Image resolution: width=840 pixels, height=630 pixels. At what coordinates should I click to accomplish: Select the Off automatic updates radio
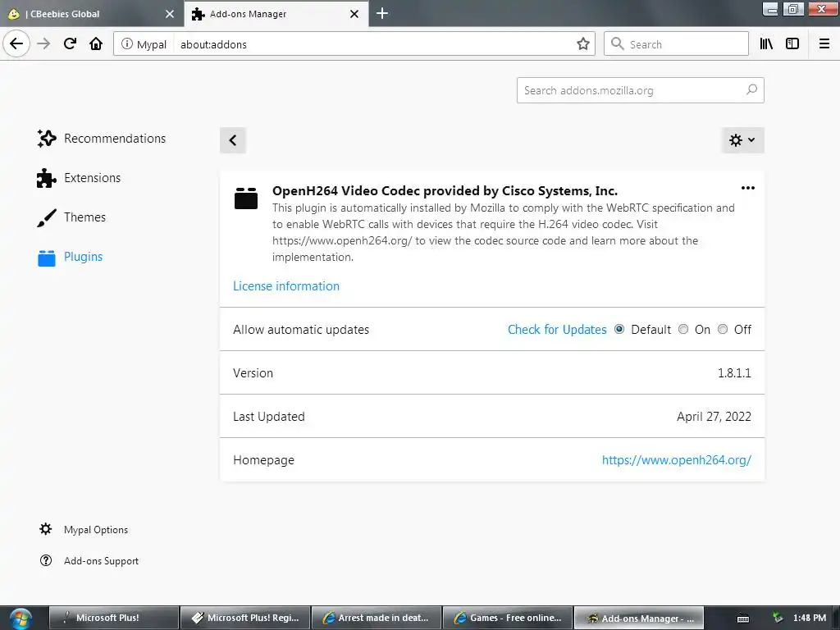pos(723,329)
